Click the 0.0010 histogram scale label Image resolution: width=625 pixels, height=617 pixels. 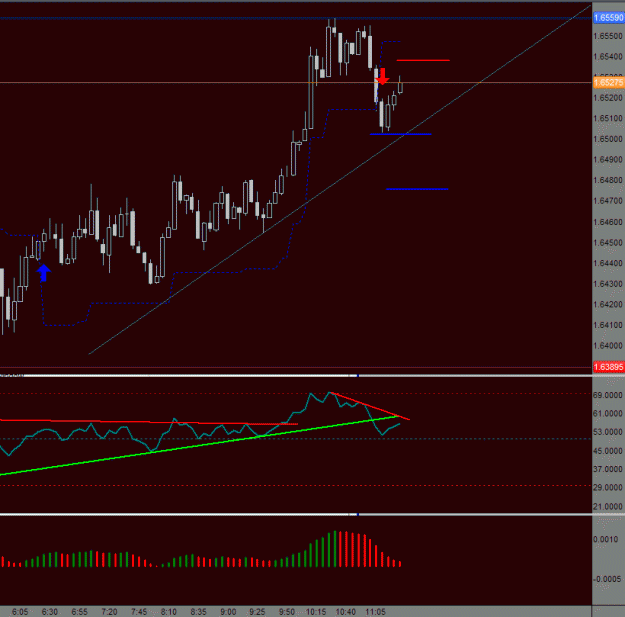[x=605, y=540]
